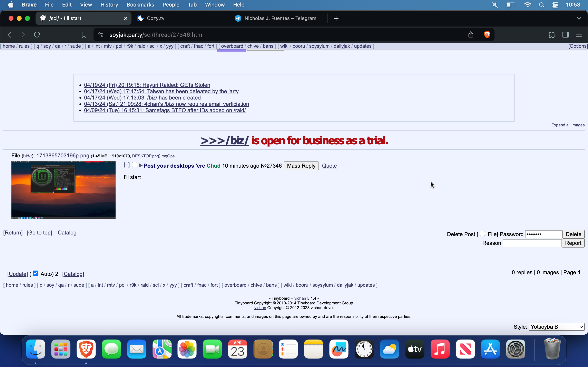Switch to the Cozy.tv tab
Viewport: 588px width, 367px height.
click(x=156, y=18)
